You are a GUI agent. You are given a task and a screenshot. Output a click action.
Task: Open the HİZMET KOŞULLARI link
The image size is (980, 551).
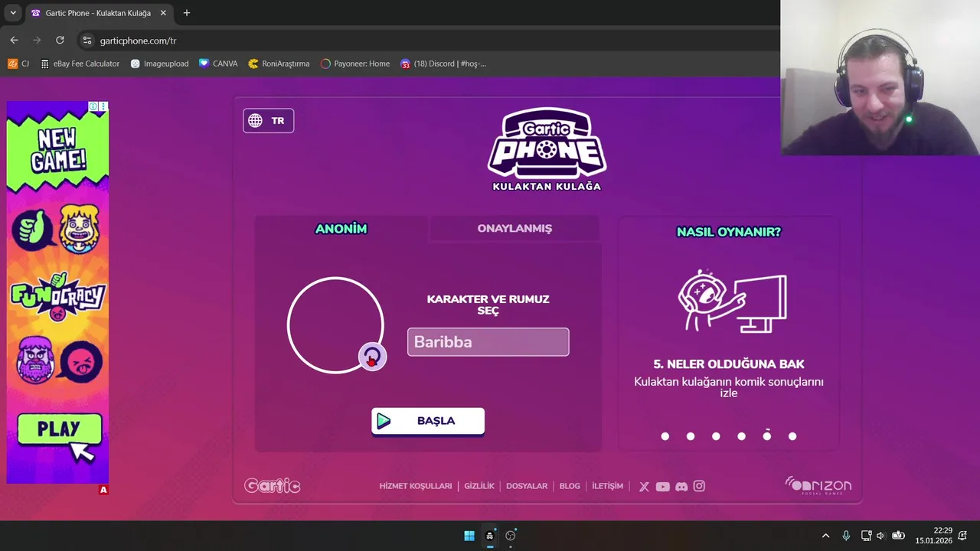416,486
